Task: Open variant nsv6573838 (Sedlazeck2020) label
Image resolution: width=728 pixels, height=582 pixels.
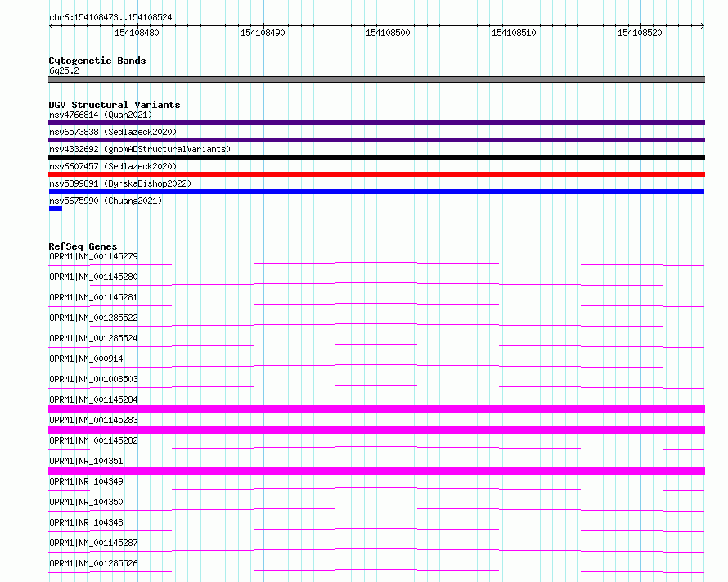Action: pos(113,132)
